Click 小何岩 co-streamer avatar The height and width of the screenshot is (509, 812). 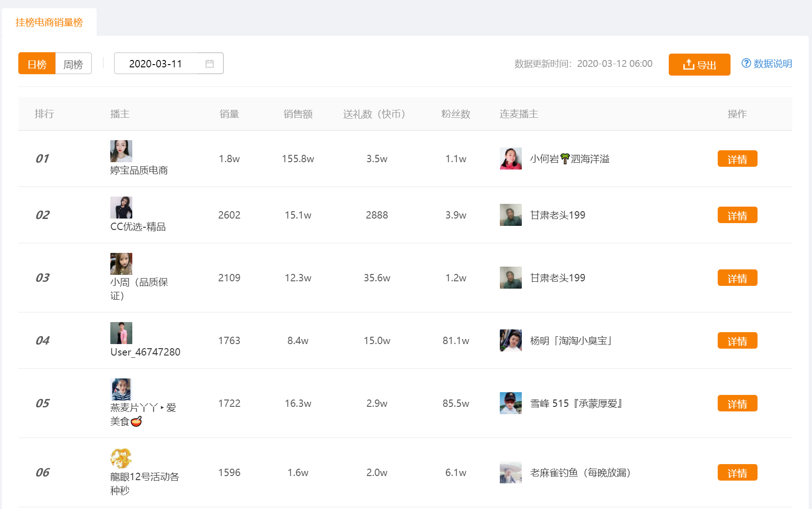coord(511,159)
